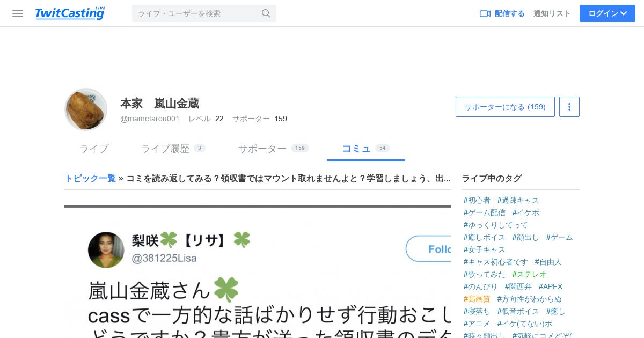Viewport: 644px width, 338px height.
Task: Open the hamburger menu icon
Action: pos(18,13)
